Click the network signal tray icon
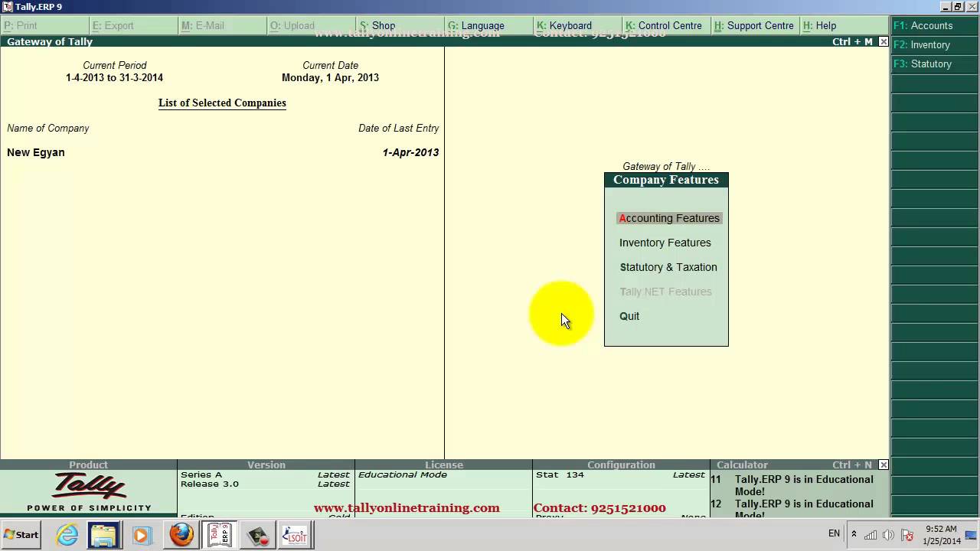The width and height of the screenshot is (980, 551). tap(871, 534)
